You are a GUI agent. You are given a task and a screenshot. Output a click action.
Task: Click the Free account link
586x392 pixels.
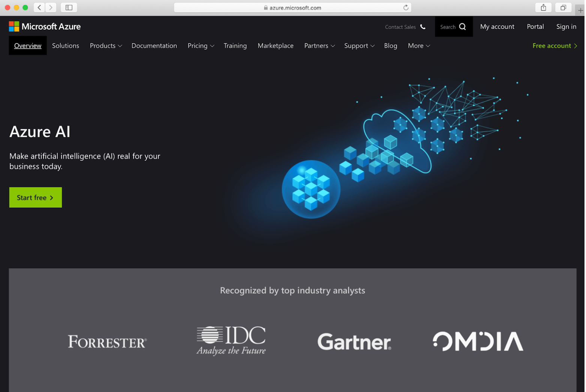tap(555, 46)
